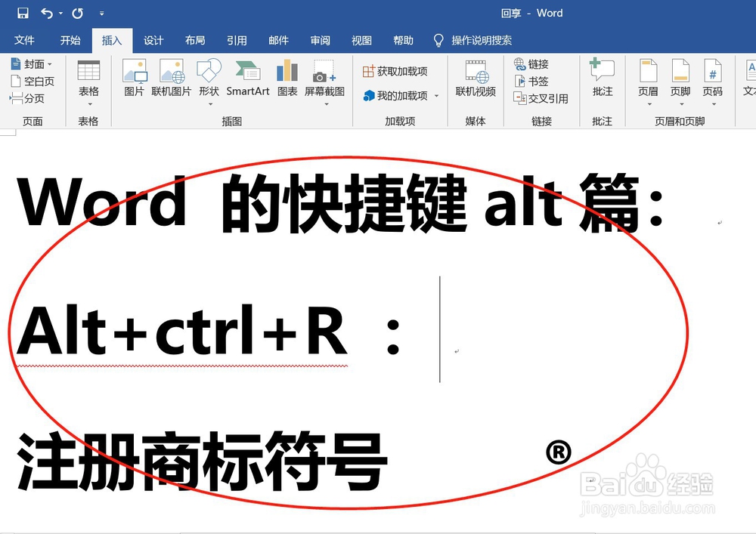Add a 批注 comment
756x534 pixels.
(603, 78)
